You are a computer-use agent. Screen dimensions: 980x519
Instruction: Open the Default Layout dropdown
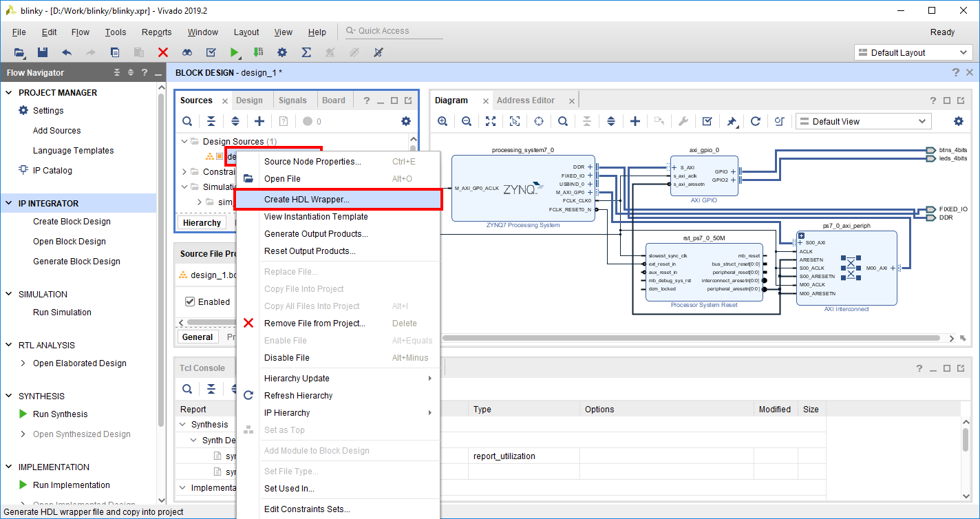tap(913, 52)
